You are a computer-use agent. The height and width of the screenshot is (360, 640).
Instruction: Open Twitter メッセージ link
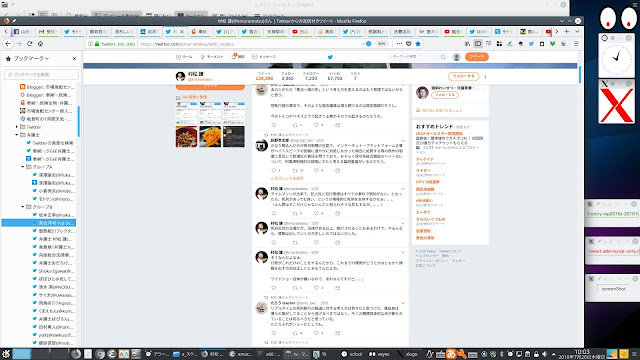[x=264, y=57]
